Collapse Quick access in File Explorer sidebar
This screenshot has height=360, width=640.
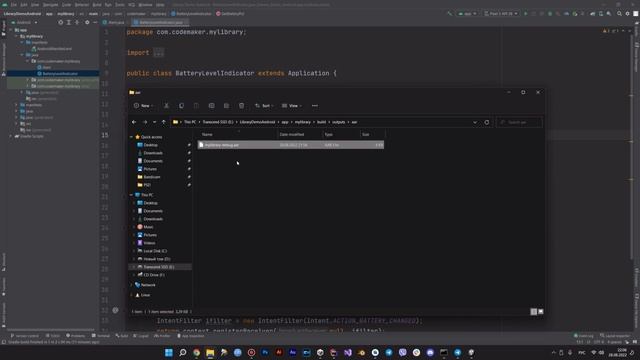click(x=131, y=137)
